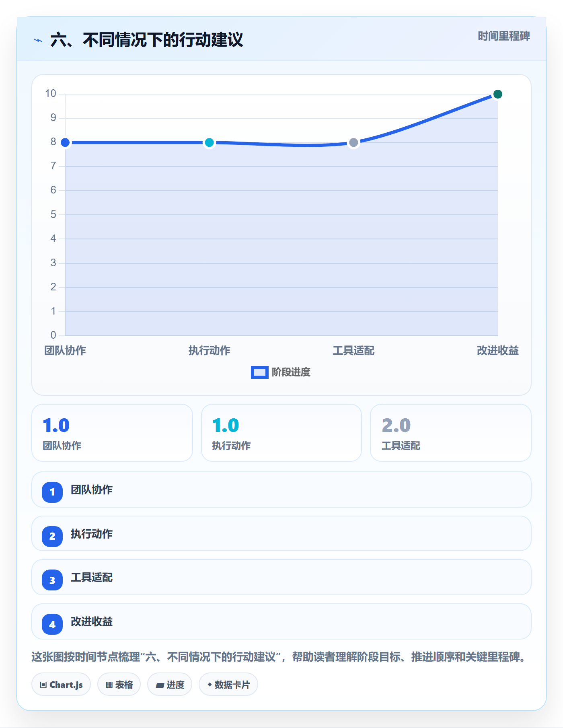Click the 数据卡片 tag
The width and height of the screenshot is (563, 728).
228,684
